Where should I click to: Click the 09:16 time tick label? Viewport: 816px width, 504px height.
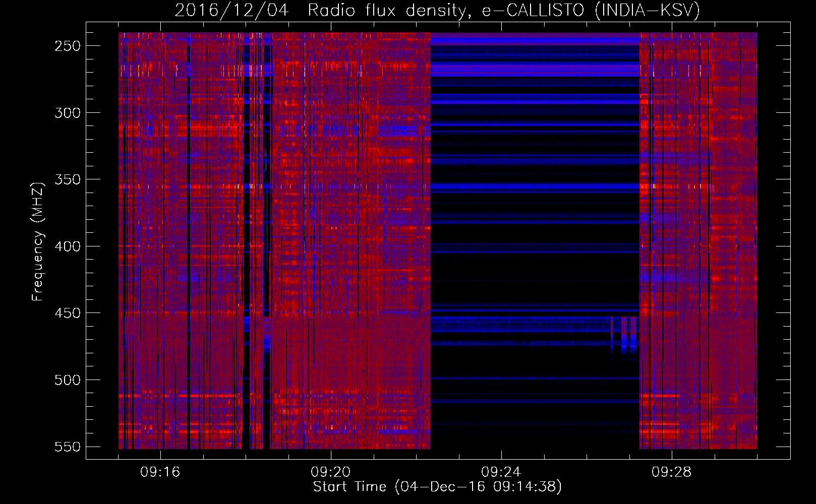[160, 472]
